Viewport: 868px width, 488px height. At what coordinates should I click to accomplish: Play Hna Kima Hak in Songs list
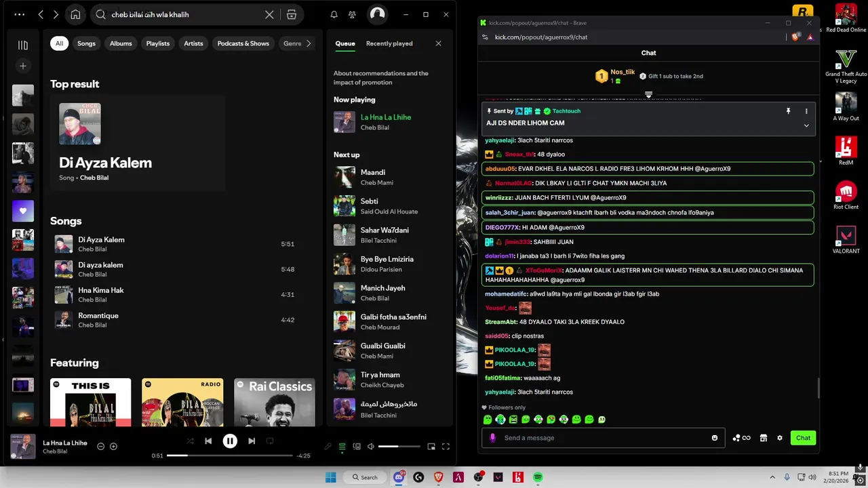(x=176, y=295)
